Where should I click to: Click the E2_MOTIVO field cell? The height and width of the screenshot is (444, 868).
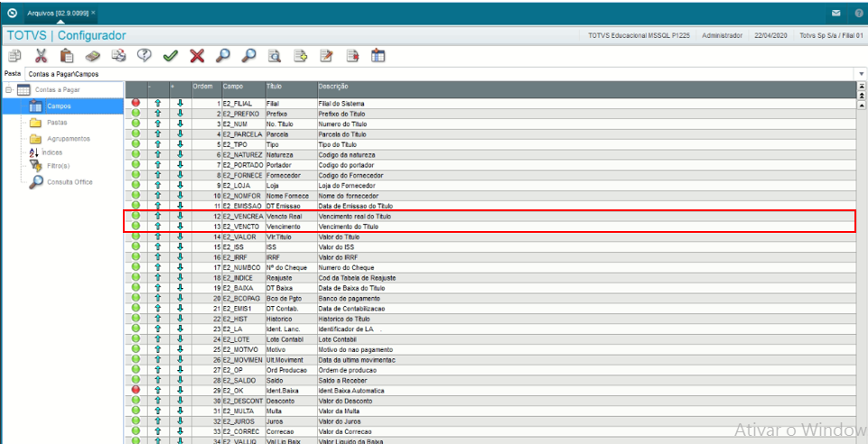pyautogui.click(x=243, y=349)
